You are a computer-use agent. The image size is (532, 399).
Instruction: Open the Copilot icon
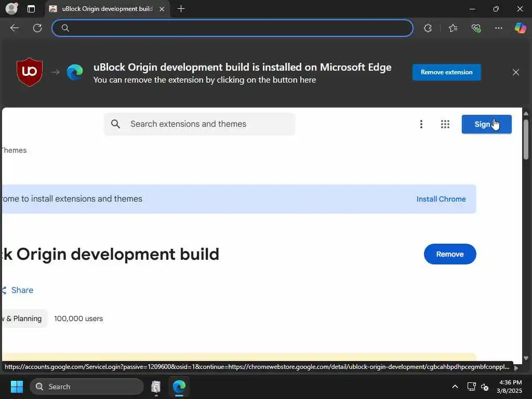520,28
